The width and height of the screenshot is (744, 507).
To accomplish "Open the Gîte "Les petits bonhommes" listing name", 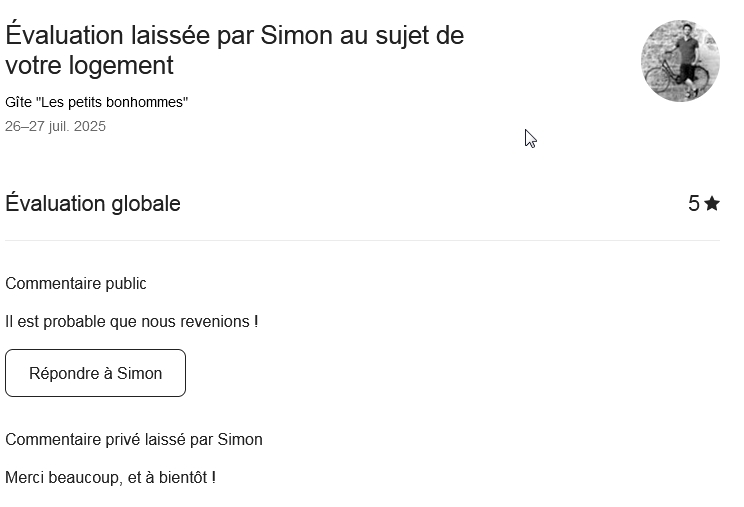I will (96, 102).
